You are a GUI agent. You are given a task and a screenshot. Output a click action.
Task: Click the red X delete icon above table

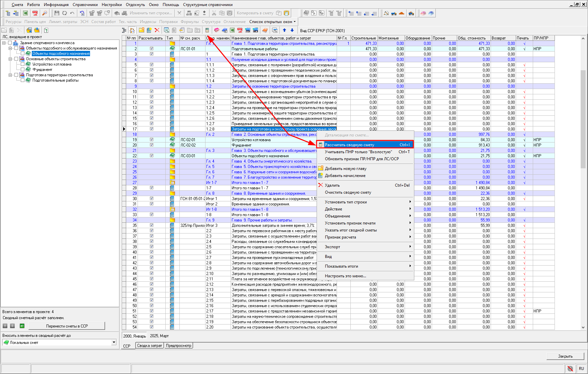[157, 30]
